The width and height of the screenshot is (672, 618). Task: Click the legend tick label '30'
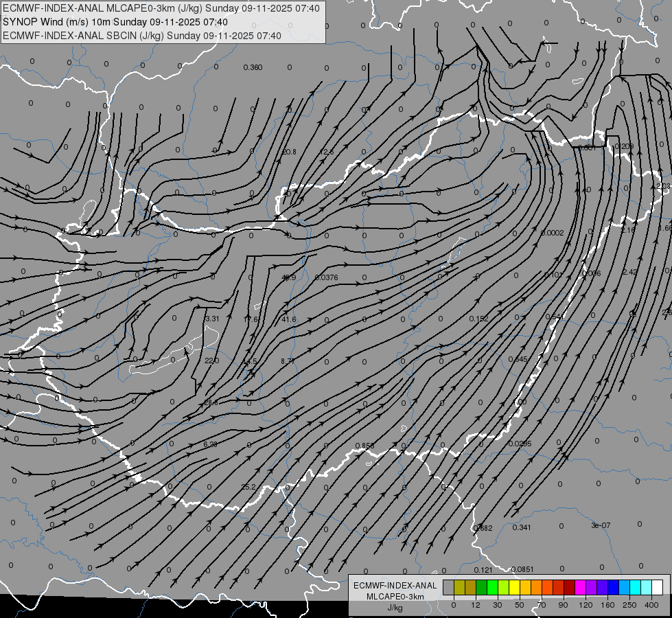[498, 605]
